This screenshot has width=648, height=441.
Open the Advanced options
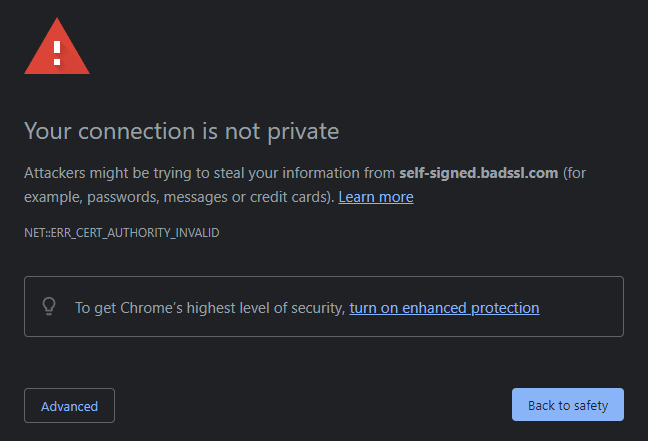(69, 405)
